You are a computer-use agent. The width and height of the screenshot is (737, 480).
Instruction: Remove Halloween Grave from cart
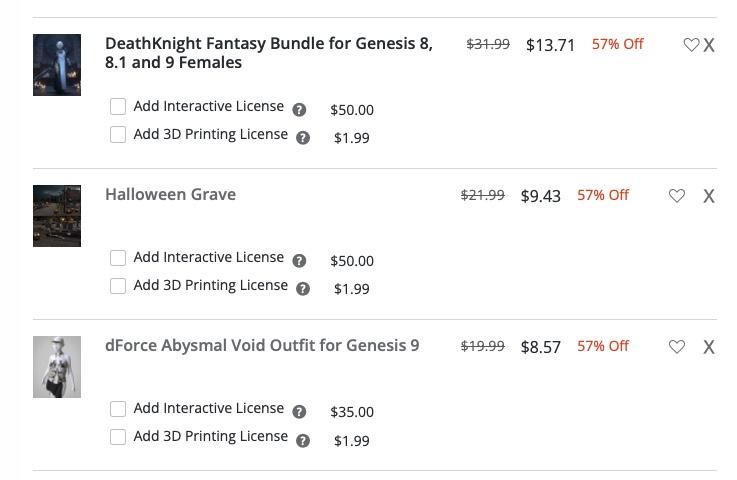709,196
